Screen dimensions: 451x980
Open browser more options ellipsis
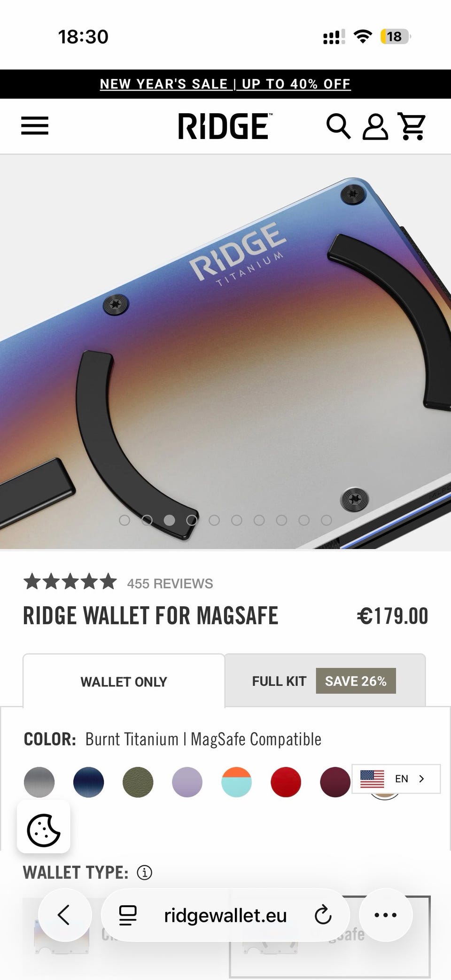click(386, 915)
